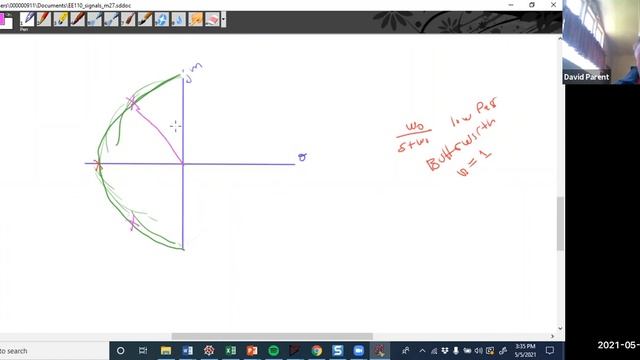Select the yellow highlighter pen tool
This screenshot has height=360, width=640.
pyautogui.click(x=60, y=20)
